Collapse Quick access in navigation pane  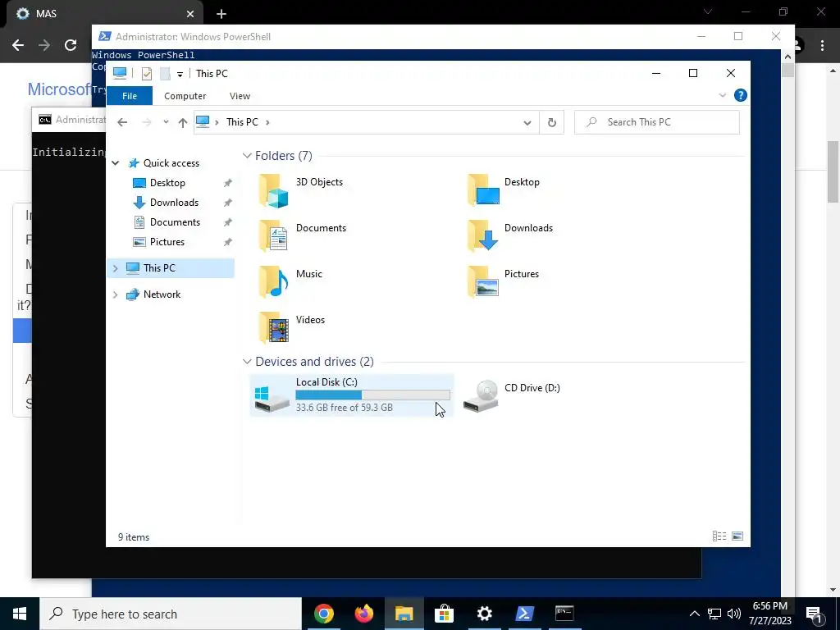coord(115,163)
